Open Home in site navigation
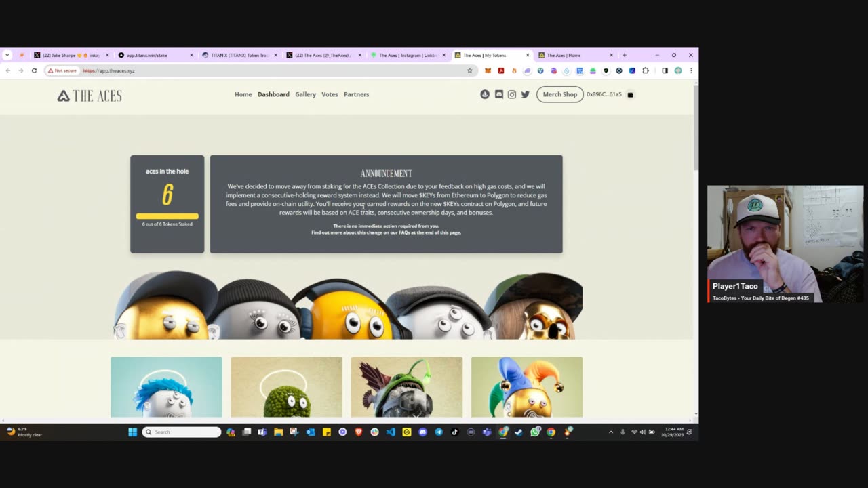 click(x=243, y=94)
